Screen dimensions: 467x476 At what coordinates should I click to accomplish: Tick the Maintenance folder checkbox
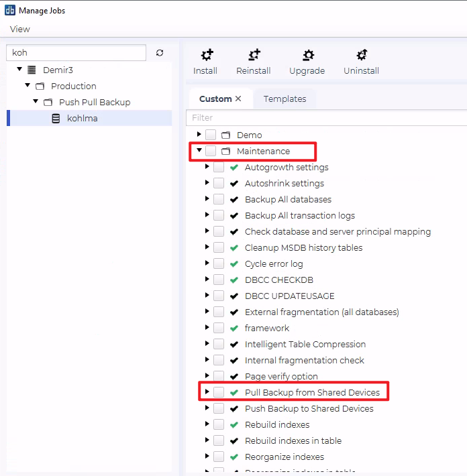(x=211, y=152)
